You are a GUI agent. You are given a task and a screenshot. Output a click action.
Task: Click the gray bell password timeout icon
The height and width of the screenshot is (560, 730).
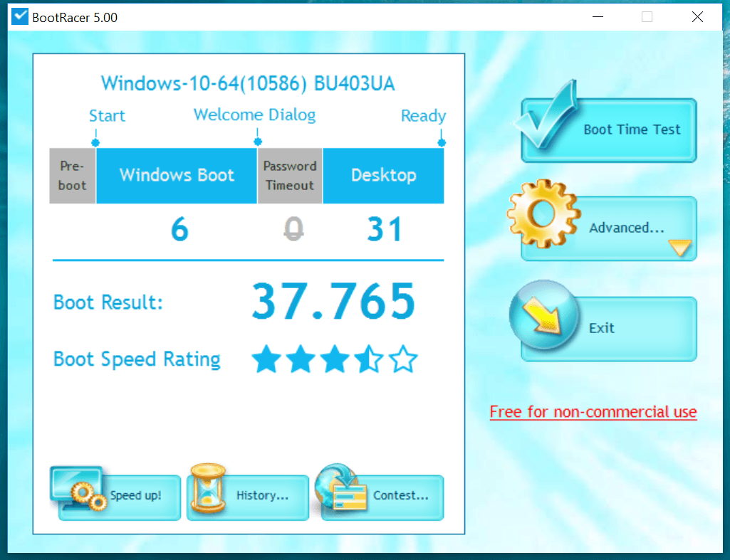tap(293, 229)
